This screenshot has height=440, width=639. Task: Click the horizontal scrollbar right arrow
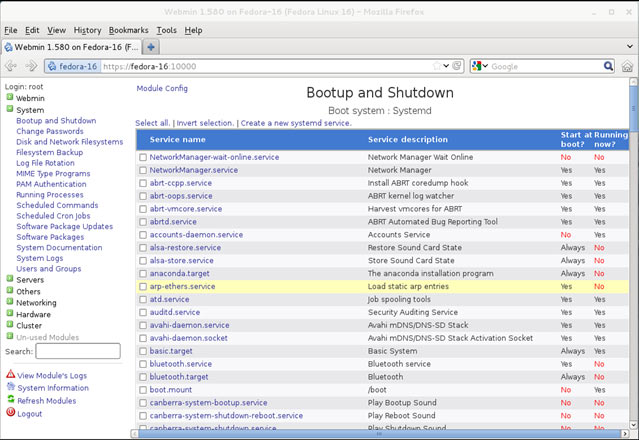click(625, 433)
